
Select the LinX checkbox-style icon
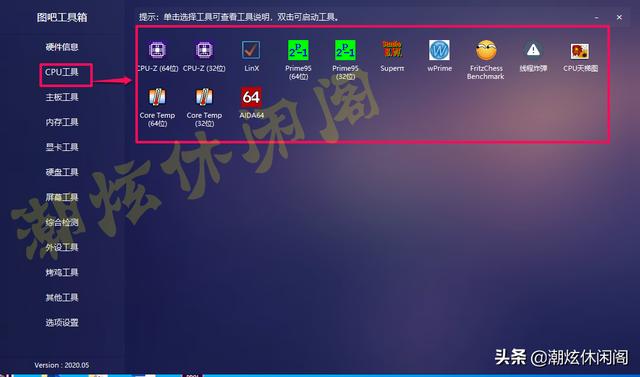251,51
